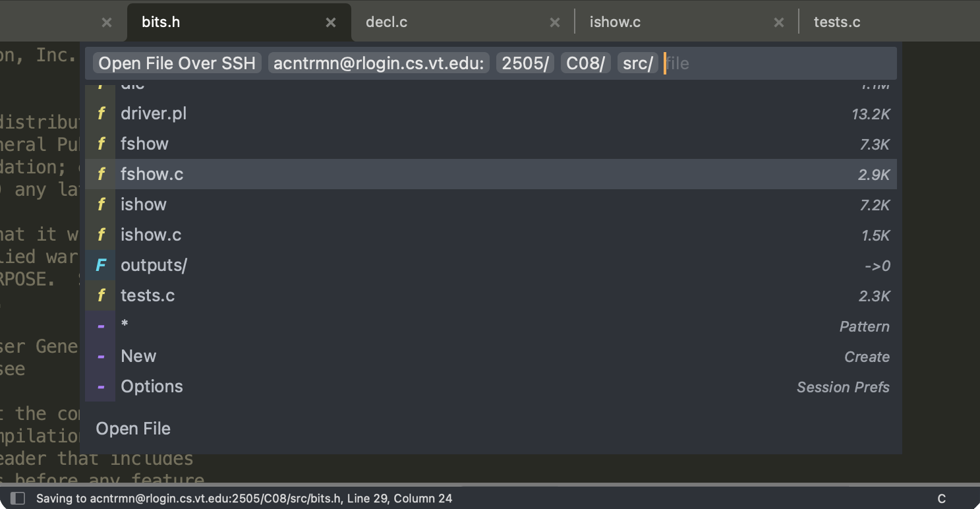Screen dimensions: 980x509
Task: Click the f icon beside the fshow entry
Action: (100, 143)
